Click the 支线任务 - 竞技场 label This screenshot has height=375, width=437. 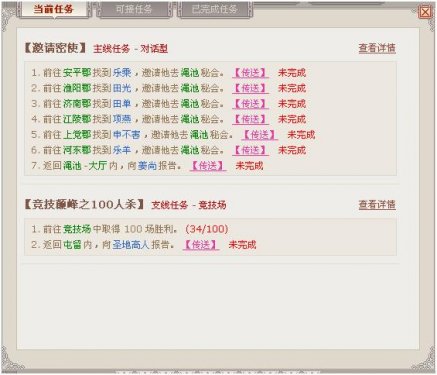pyautogui.click(x=189, y=205)
